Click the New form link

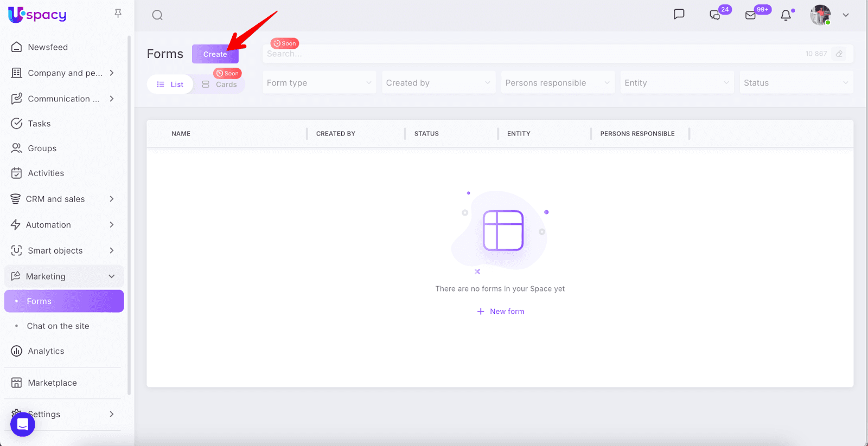click(x=501, y=312)
